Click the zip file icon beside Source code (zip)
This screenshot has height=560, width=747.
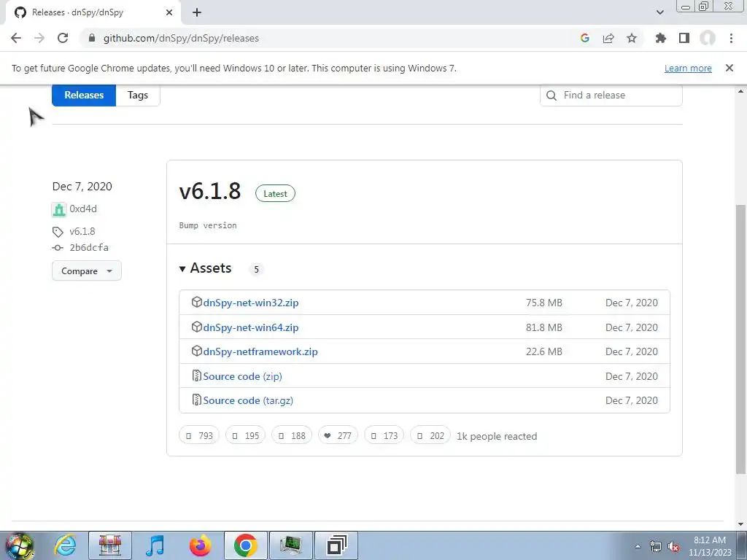pyautogui.click(x=197, y=376)
